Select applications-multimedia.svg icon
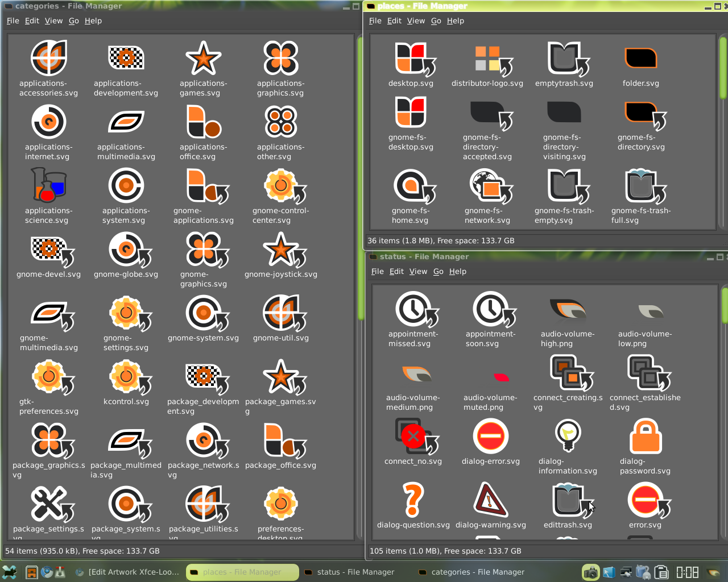This screenshot has height=582, width=728. point(126,122)
